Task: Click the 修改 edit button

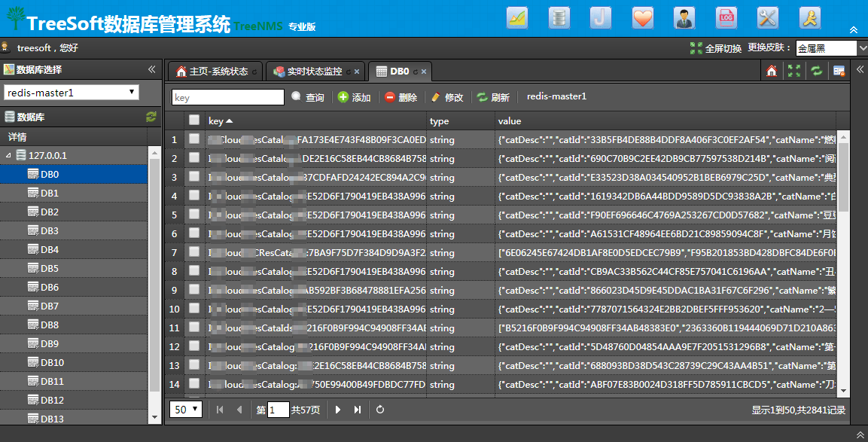Action: point(446,97)
